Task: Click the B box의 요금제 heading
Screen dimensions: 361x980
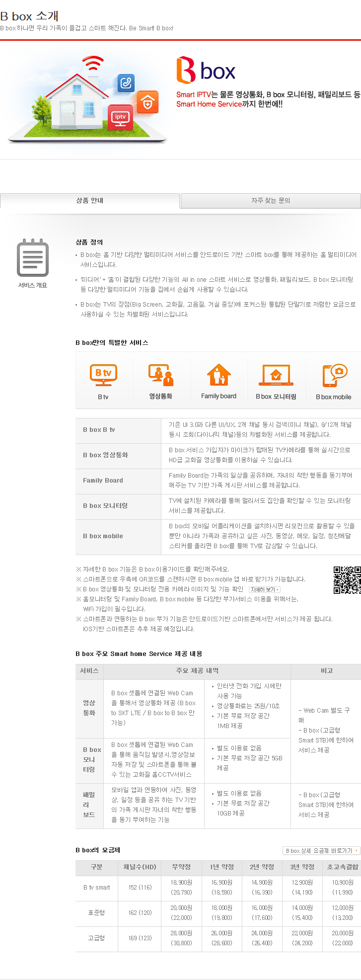Action: point(98,850)
